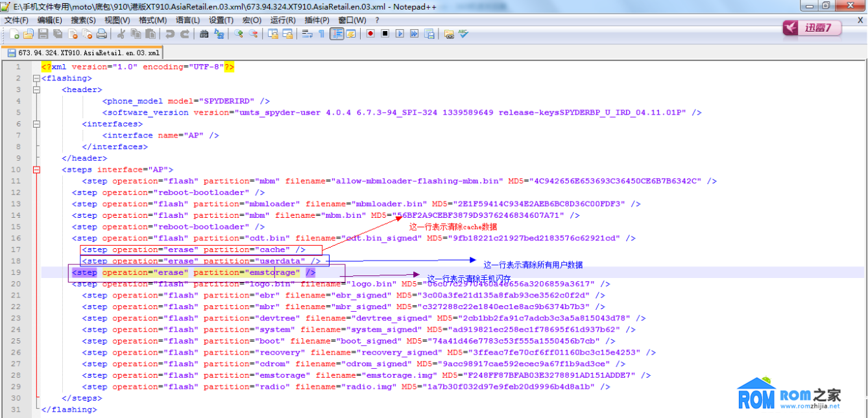Click the closing </steps> tag
The height and width of the screenshot is (418, 868).
[x=82, y=399]
